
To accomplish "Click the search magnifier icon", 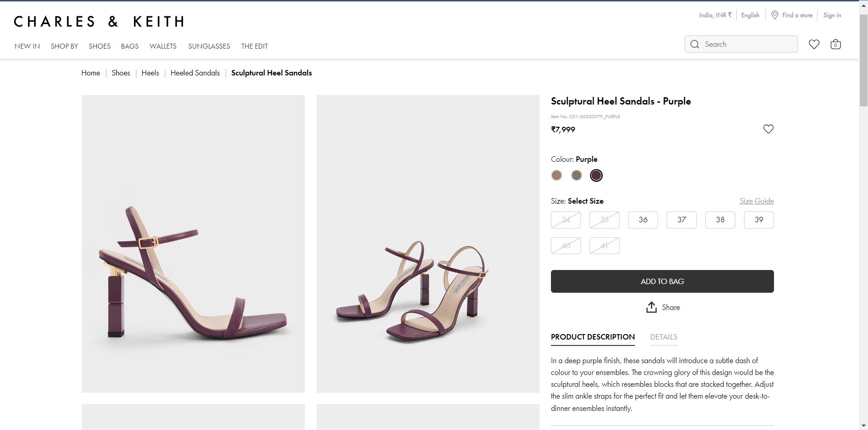I will tap(694, 44).
